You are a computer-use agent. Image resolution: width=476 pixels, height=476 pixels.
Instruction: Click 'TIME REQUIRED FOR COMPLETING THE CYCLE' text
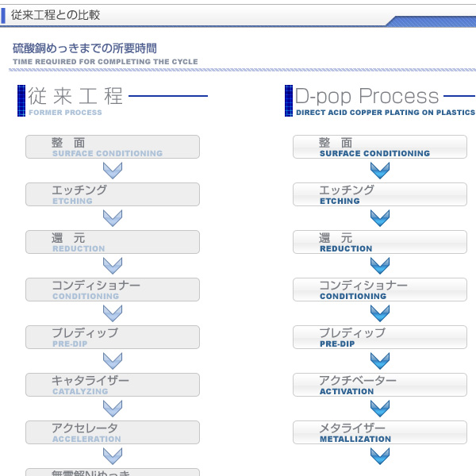(106, 62)
